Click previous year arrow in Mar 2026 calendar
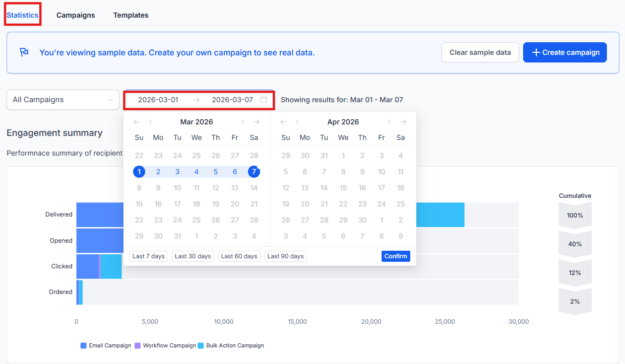 136,122
